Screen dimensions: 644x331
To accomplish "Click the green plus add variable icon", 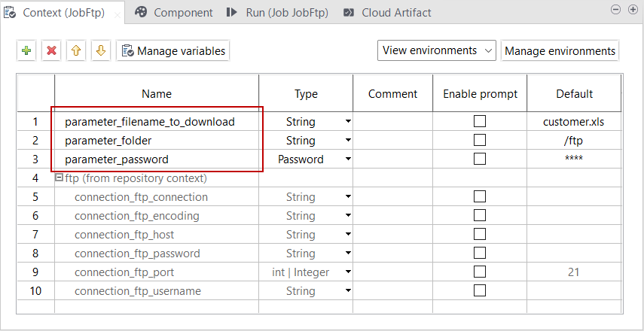I will pos(27,51).
